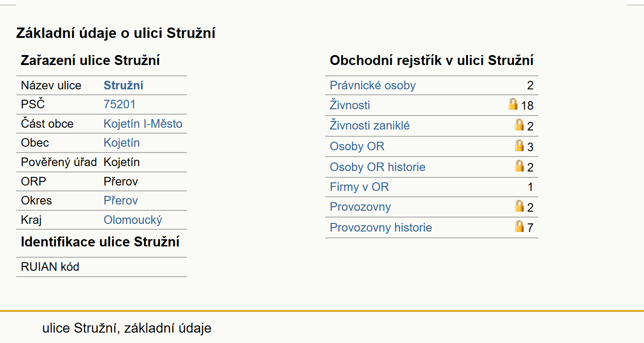This screenshot has height=343, width=644.
Task: Open the Právnické osoby link
Action: pos(373,85)
